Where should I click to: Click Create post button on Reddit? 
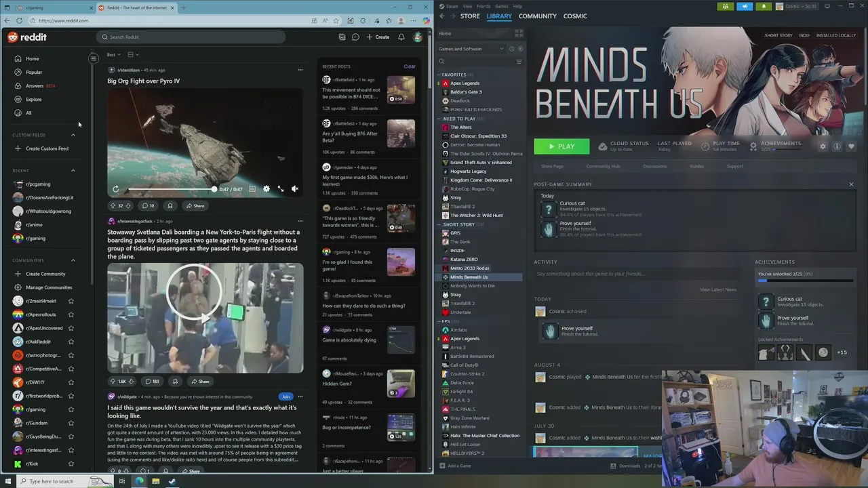(378, 37)
